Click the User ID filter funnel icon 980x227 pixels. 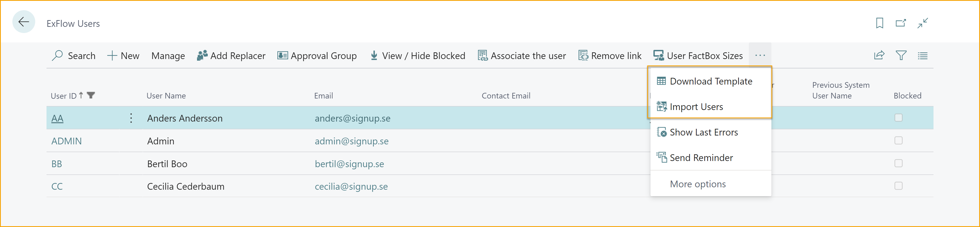pyautogui.click(x=91, y=95)
